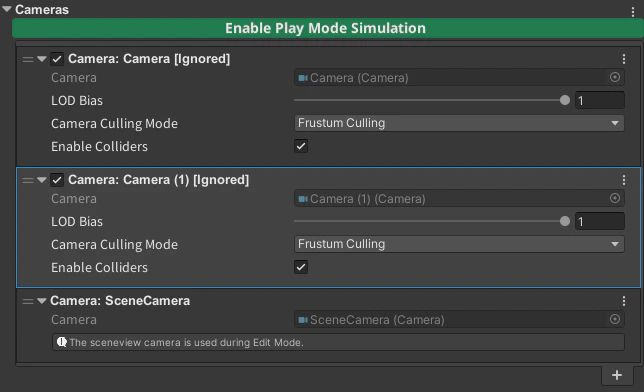The height and width of the screenshot is (392, 644).
Task: Grab reorder handle of Camera [Ignored] entry
Action: click(x=28, y=60)
